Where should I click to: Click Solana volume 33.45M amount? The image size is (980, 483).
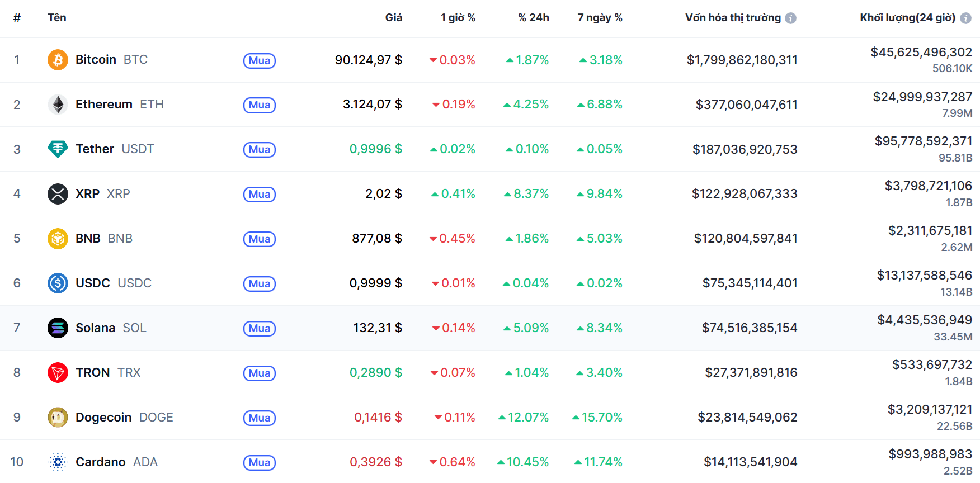[x=953, y=337]
